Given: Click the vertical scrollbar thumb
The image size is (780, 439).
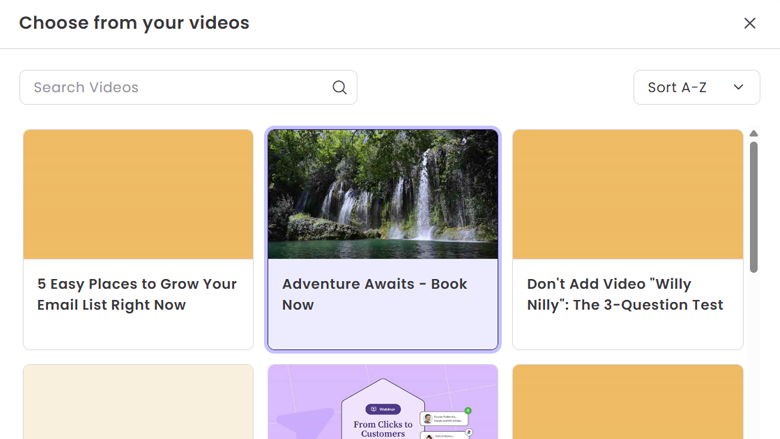Looking at the screenshot, I should (754, 207).
